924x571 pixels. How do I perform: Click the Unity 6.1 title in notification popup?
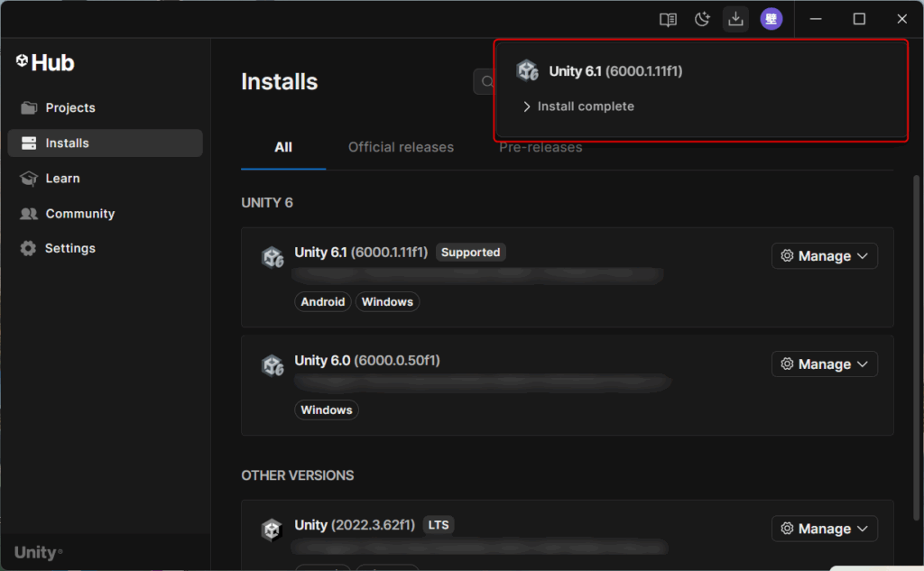tap(615, 71)
